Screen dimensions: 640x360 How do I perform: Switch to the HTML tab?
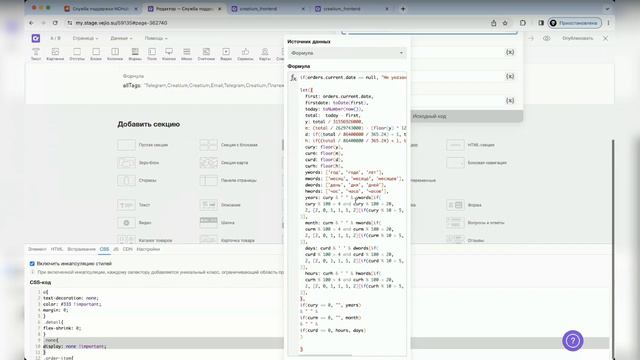point(57,249)
